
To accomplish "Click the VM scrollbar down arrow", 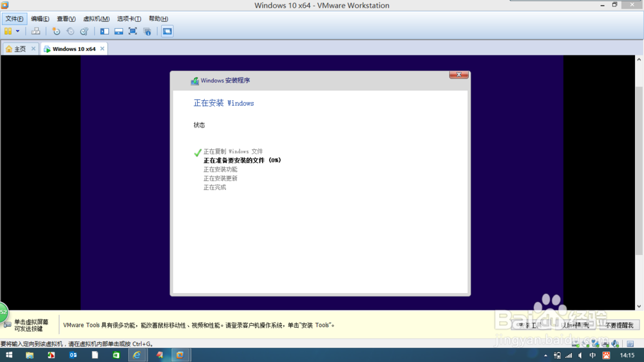I will pyautogui.click(x=639, y=306).
